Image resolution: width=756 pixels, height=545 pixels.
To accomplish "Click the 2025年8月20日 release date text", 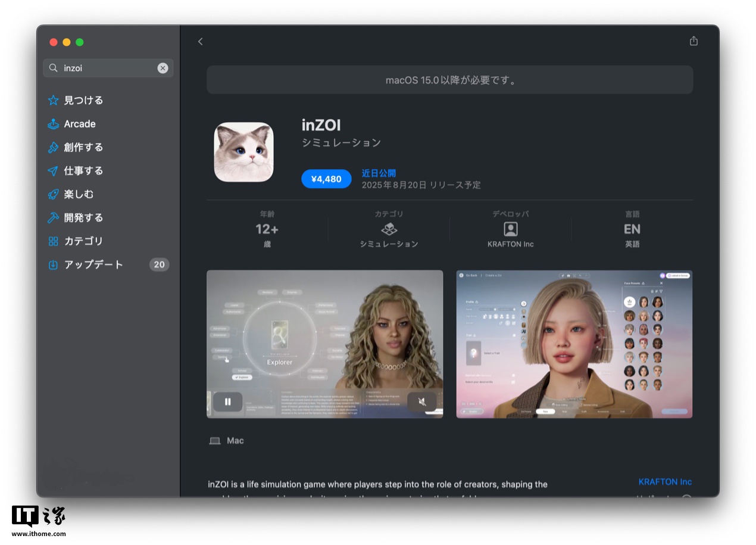I will pos(421,185).
